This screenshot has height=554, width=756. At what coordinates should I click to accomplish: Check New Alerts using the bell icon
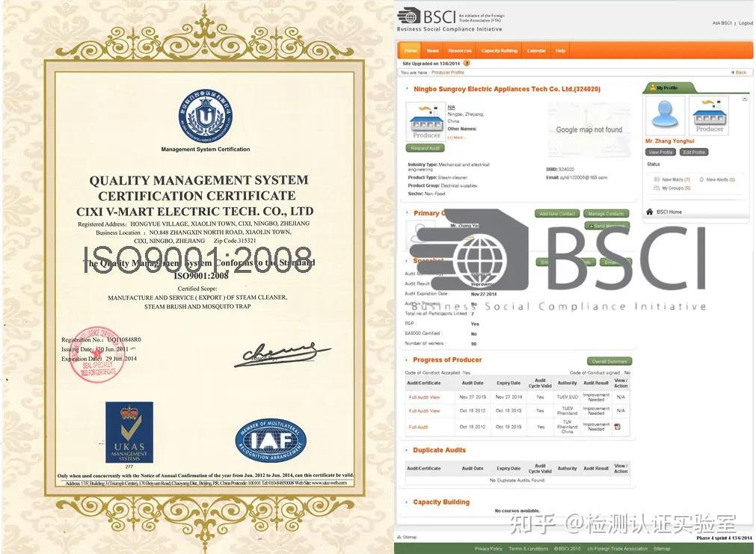click(701, 179)
